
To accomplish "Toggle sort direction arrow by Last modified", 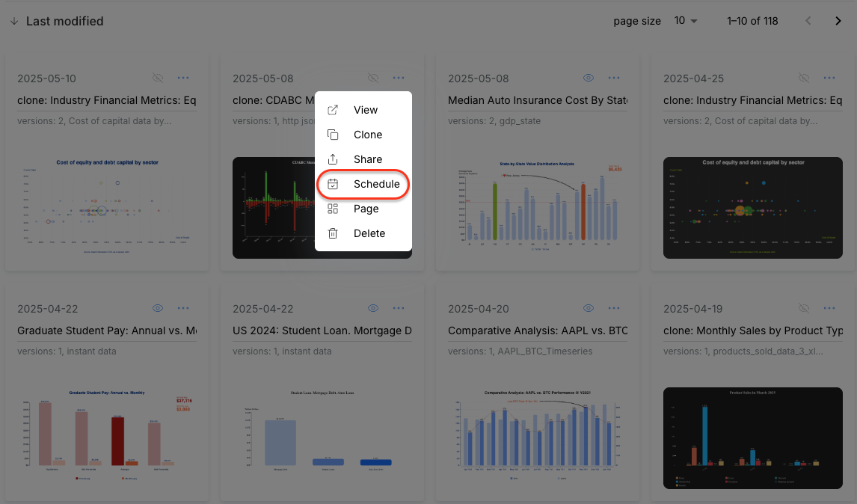I will pyautogui.click(x=14, y=22).
